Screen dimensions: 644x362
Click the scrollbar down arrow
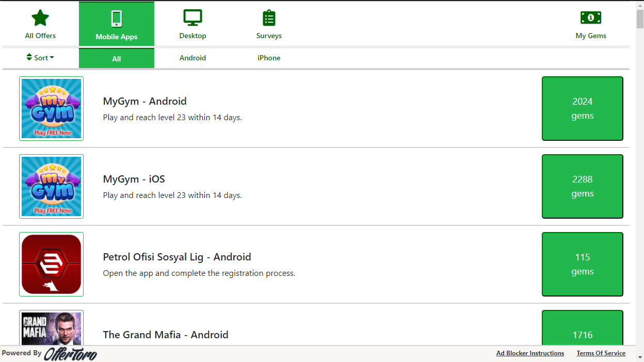tap(640, 357)
